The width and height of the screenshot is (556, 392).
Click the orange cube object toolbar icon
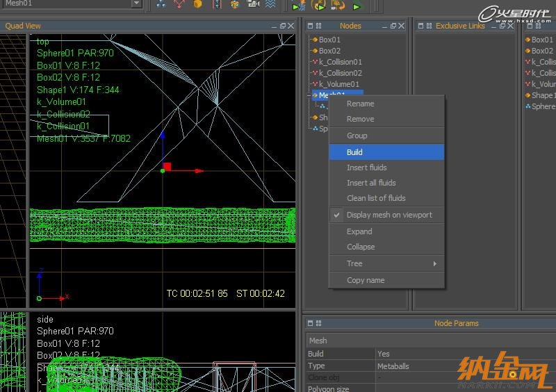tap(197, 5)
